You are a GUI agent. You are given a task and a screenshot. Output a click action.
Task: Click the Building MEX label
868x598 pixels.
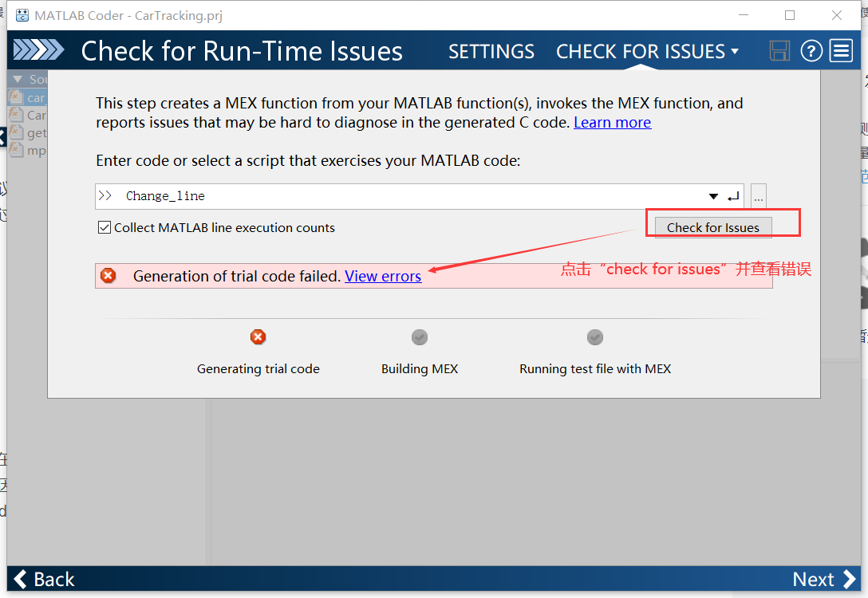[x=420, y=369]
